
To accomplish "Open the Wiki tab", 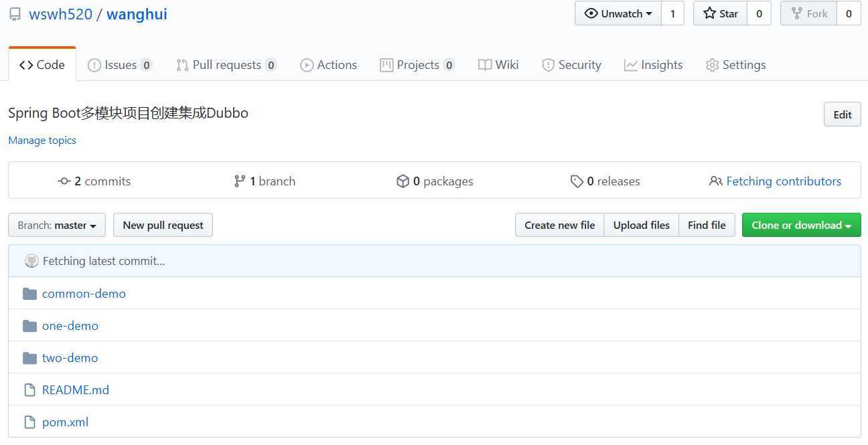I will (x=498, y=65).
